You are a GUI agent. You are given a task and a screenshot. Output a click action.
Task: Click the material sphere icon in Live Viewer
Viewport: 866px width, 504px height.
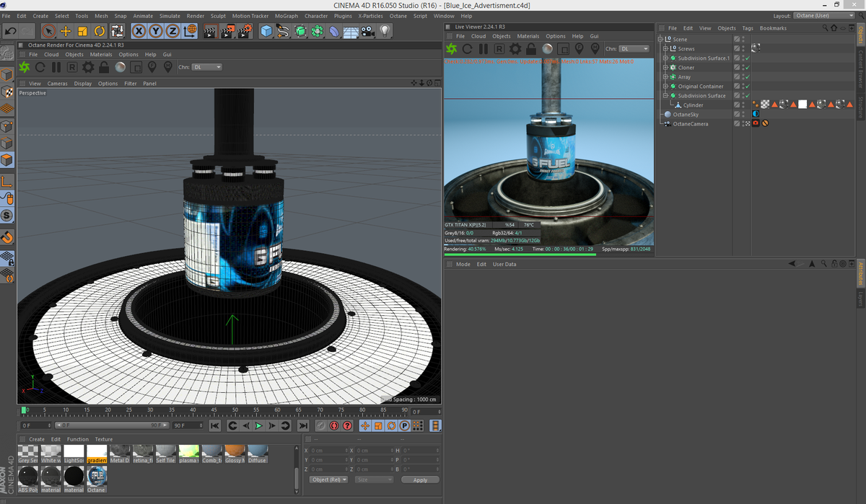(547, 48)
